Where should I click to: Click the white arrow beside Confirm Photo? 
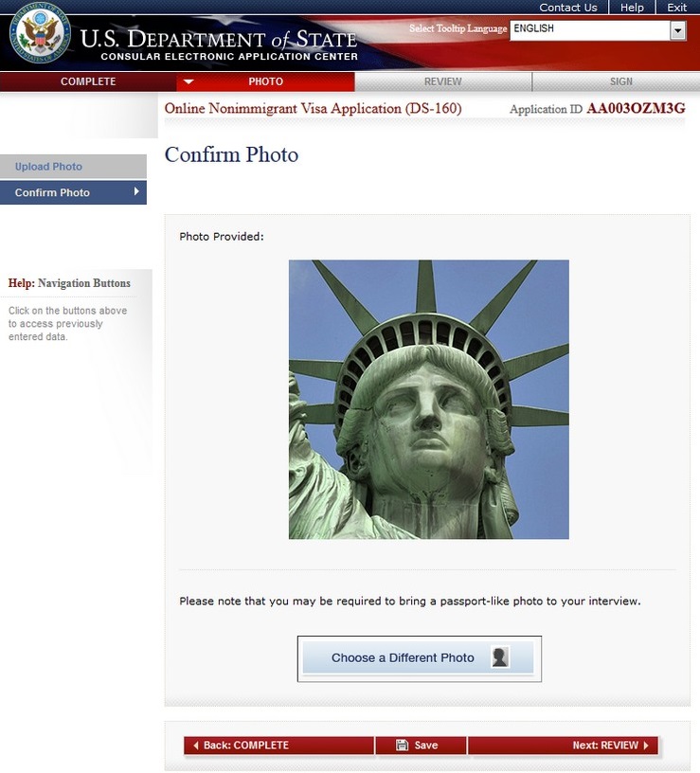pyautogui.click(x=136, y=191)
